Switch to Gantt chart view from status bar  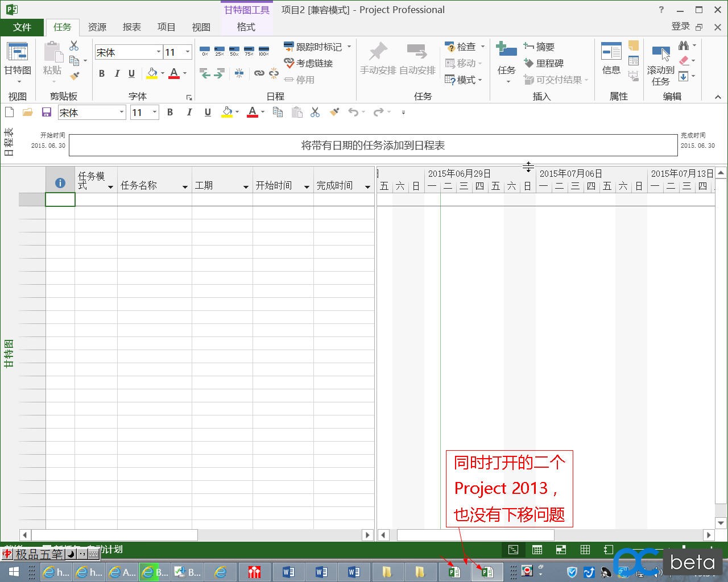point(513,550)
